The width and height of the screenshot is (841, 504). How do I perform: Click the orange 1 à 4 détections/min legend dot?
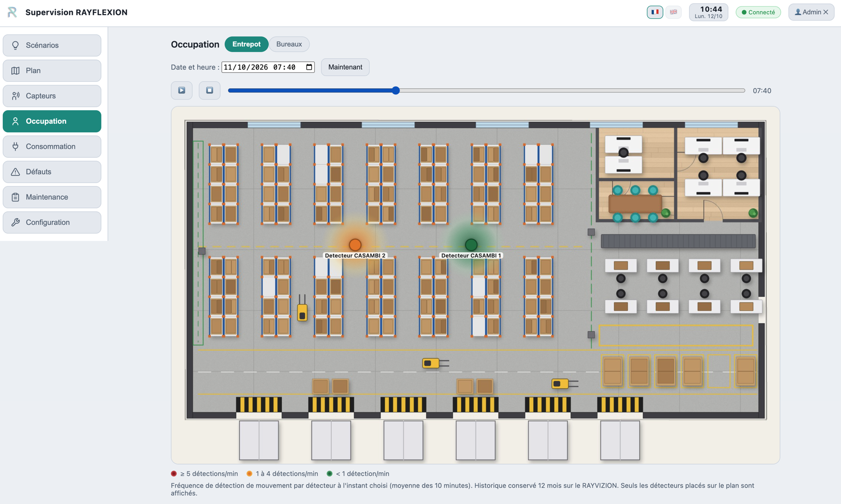click(249, 474)
